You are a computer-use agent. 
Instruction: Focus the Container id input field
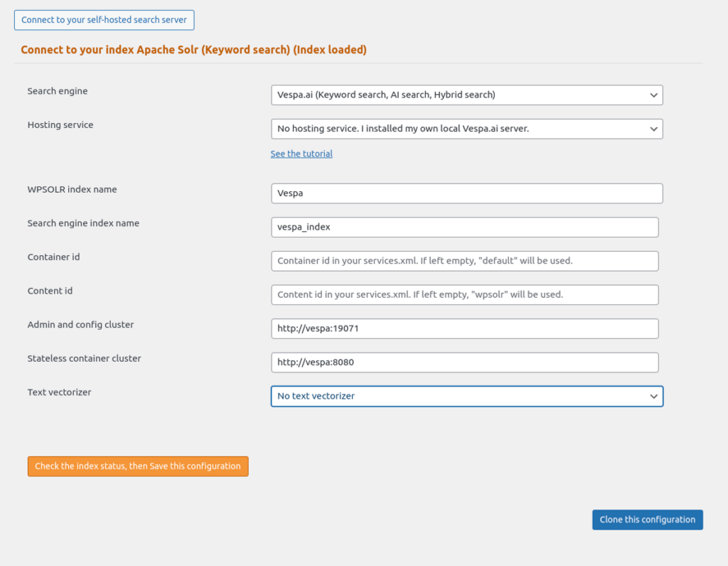[465, 261]
